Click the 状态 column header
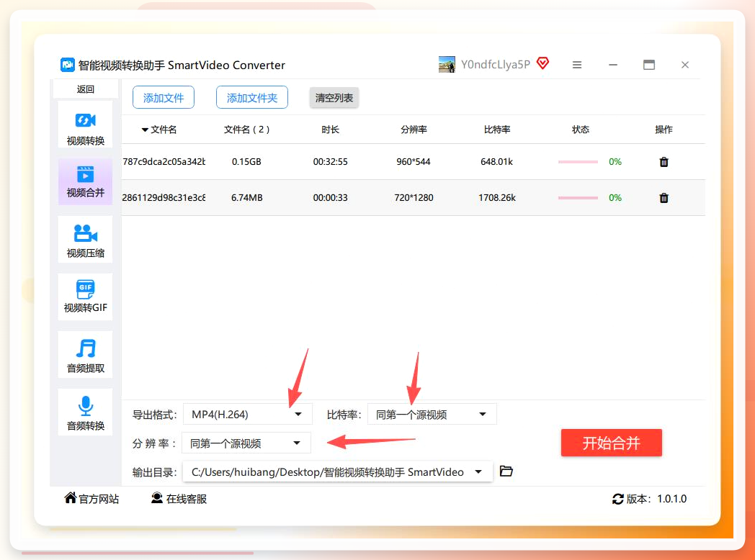 [580, 130]
